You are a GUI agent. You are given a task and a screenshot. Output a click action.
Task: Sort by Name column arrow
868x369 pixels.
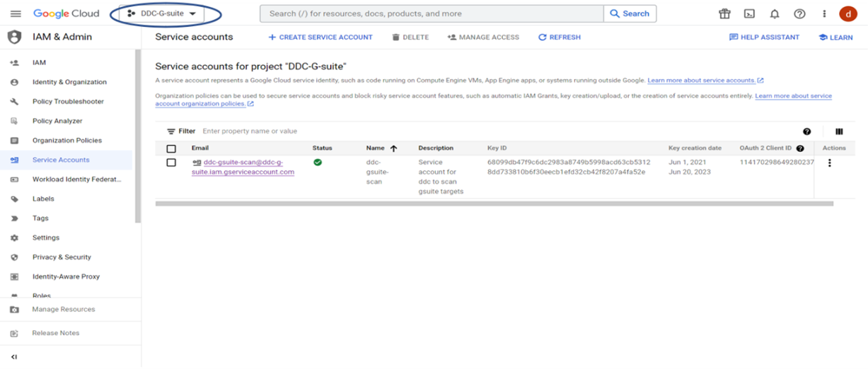click(x=393, y=148)
